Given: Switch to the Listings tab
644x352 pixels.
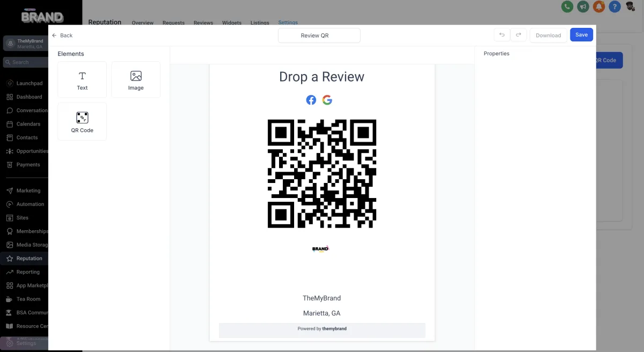Looking at the screenshot, I should pos(260,23).
